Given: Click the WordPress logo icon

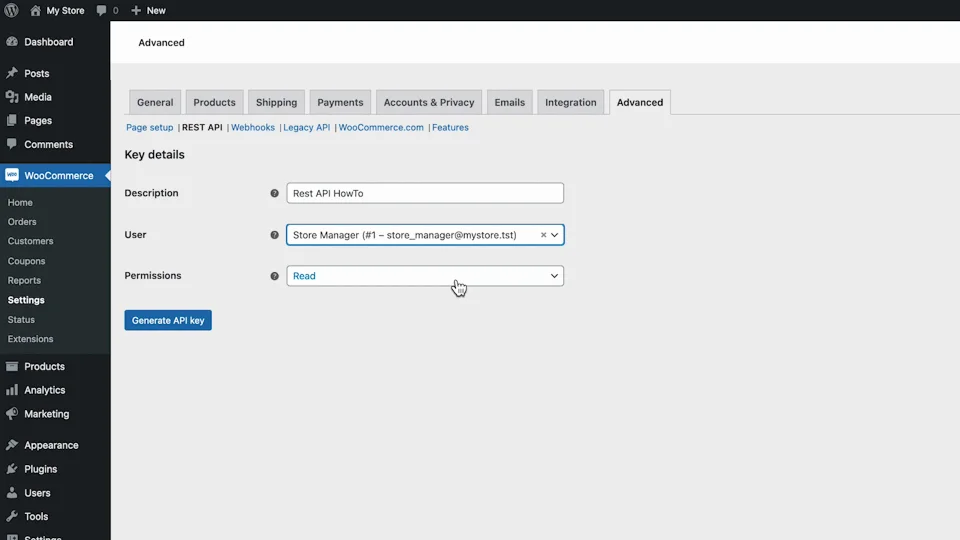Looking at the screenshot, I should (11, 10).
